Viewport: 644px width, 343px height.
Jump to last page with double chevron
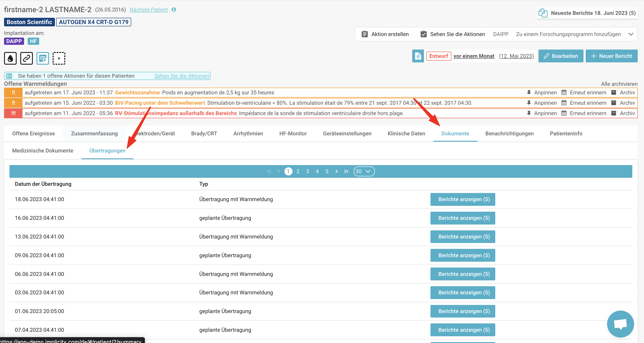[x=346, y=171]
